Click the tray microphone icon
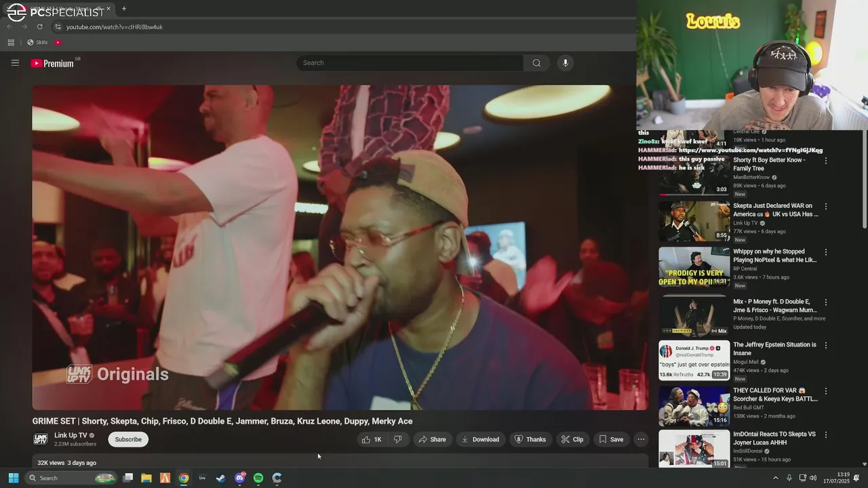The width and height of the screenshot is (868, 488). 789,478
